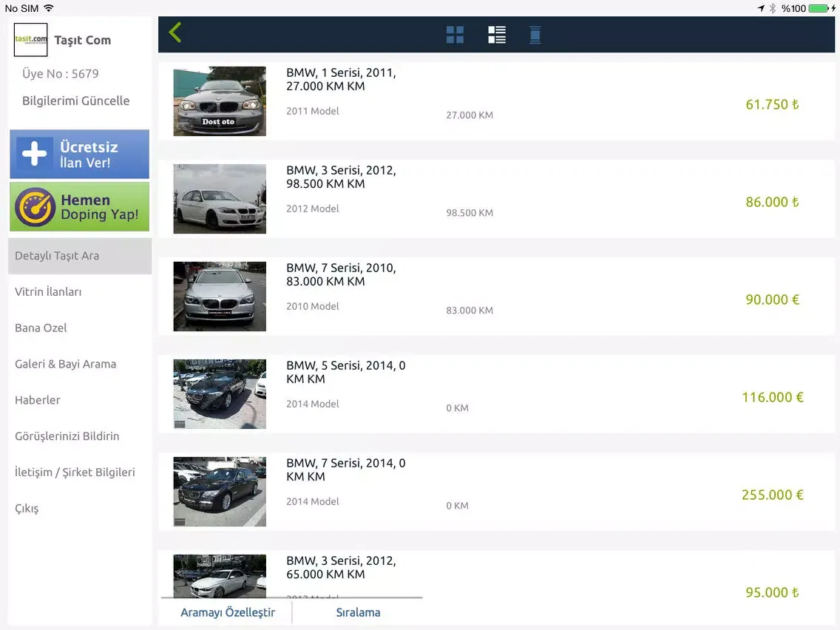Viewport: 840px width, 630px height.
Task: Open BMW 3 Serisi 65.000 KM photo
Action: [x=220, y=576]
